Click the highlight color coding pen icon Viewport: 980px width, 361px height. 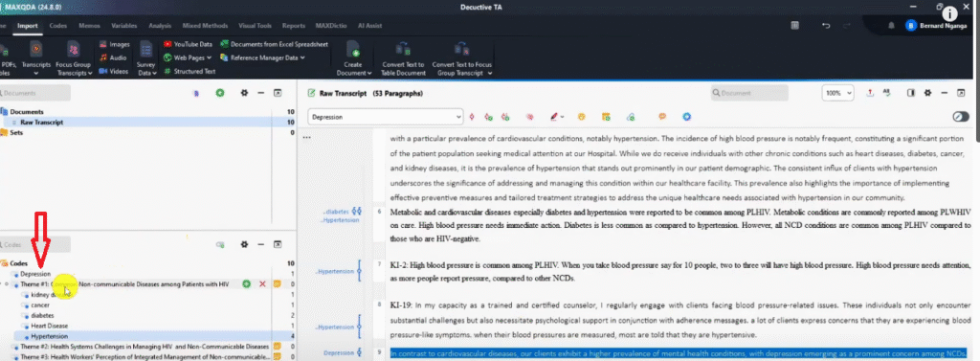pos(554,117)
